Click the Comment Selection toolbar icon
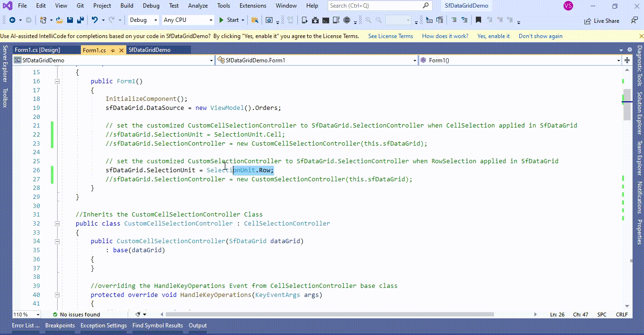This screenshot has height=335, width=644. pos(453,20)
